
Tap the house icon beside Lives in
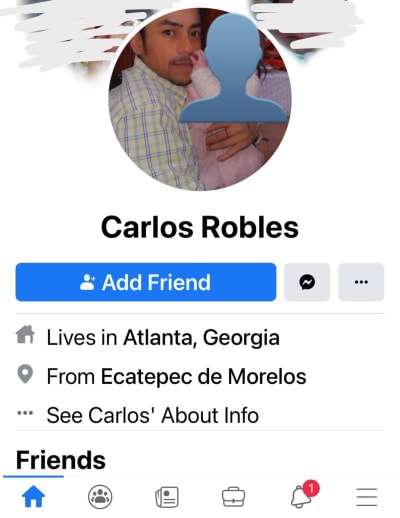25,335
